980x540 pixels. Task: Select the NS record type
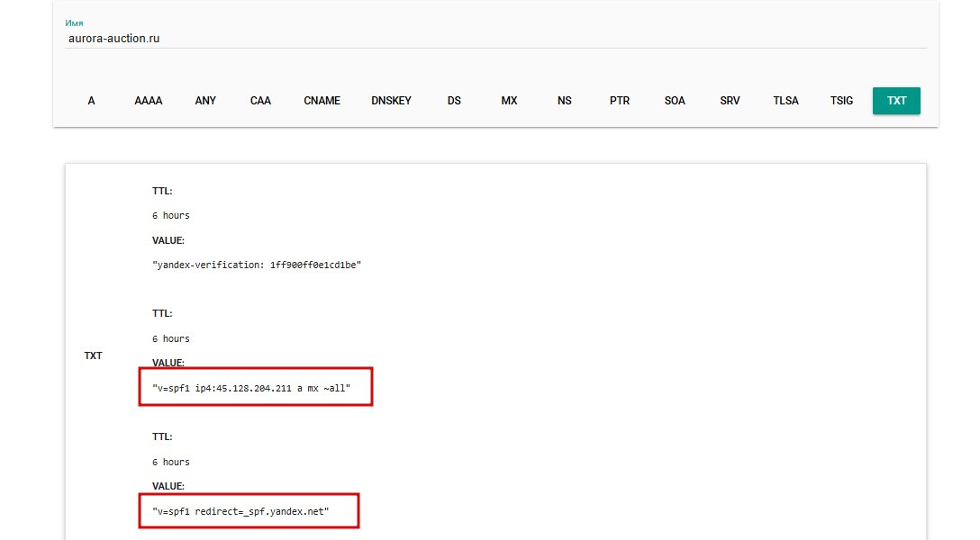pos(565,101)
